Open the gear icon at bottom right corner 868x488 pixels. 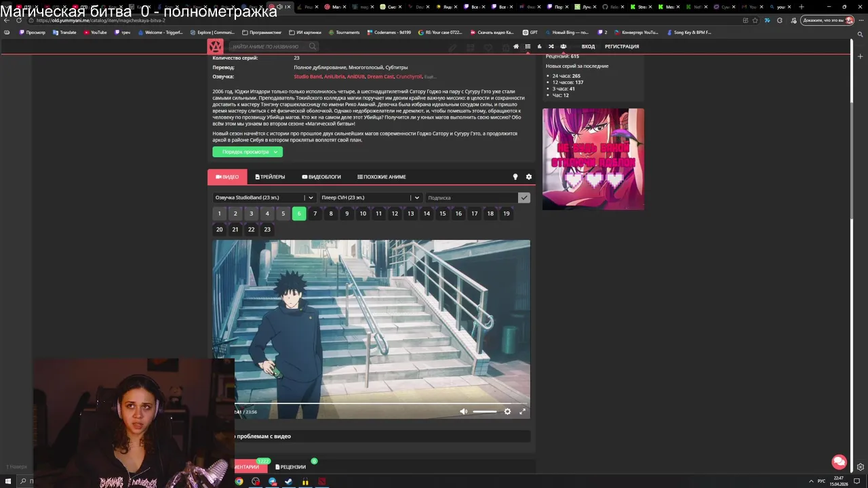[861, 467]
